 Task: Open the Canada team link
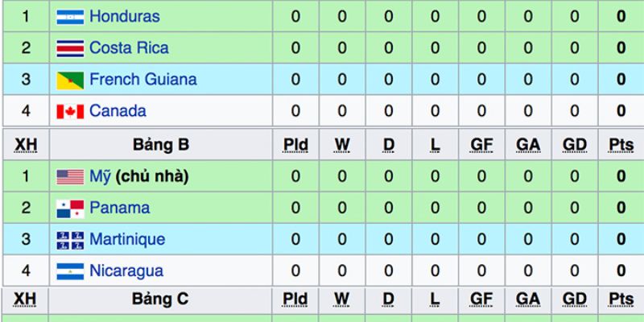tap(118, 111)
